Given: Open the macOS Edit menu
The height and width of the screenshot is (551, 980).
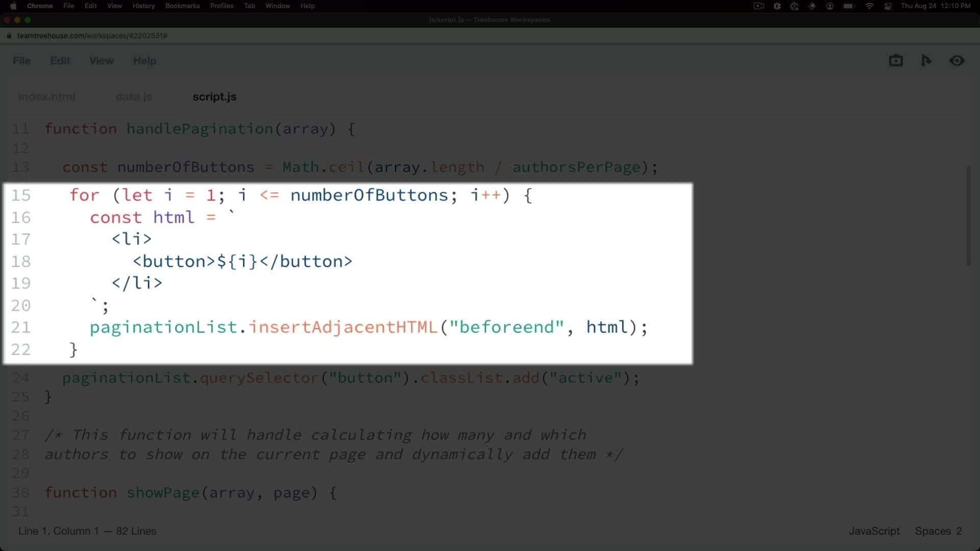Looking at the screenshot, I should click(x=91, y=6).
